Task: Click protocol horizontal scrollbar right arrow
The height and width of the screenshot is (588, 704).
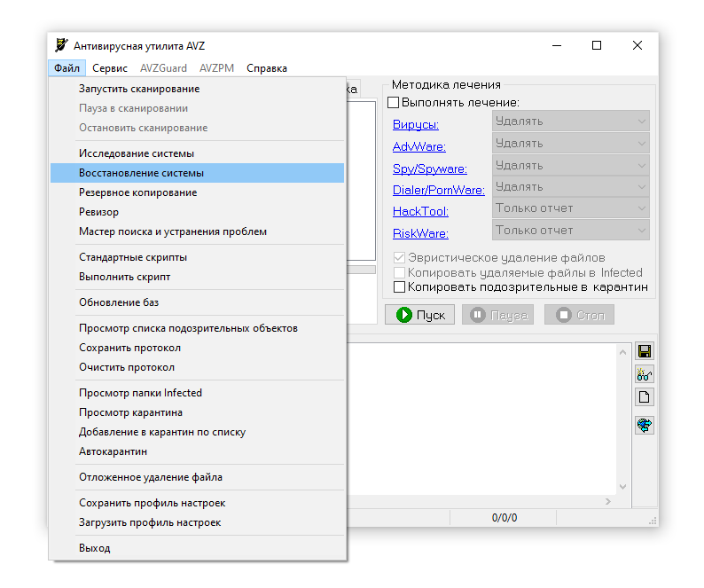Action: (608, 501)
